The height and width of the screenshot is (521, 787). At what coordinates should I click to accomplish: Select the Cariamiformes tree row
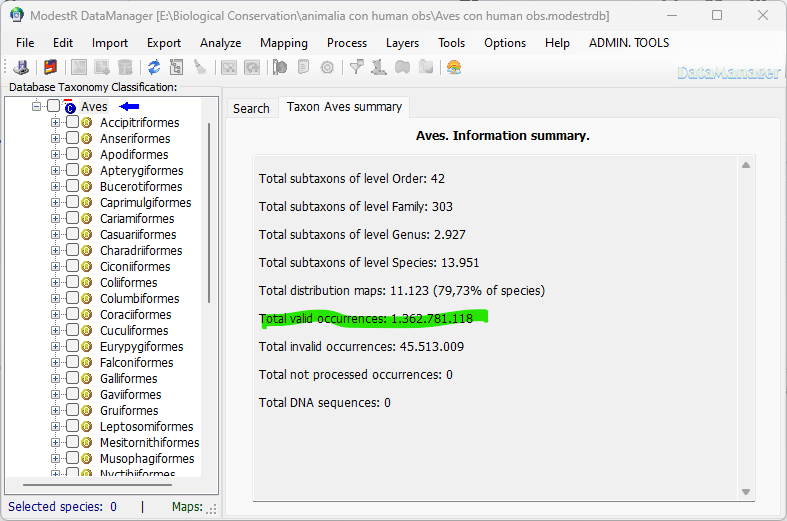point(137,219)
